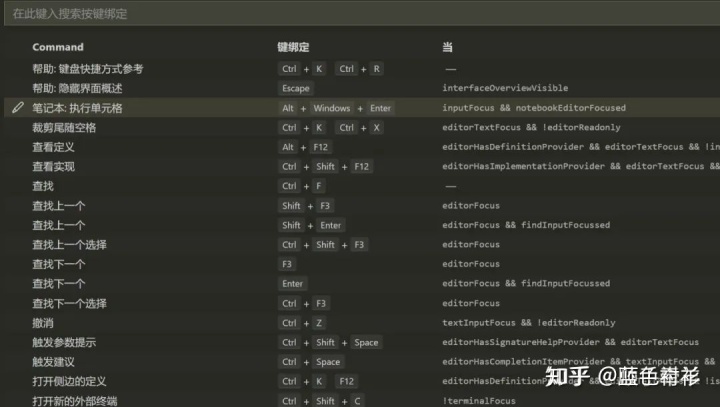Click the Alt + F12 keybinding cell
Screen dimensions: 720x407
point(305,147)
